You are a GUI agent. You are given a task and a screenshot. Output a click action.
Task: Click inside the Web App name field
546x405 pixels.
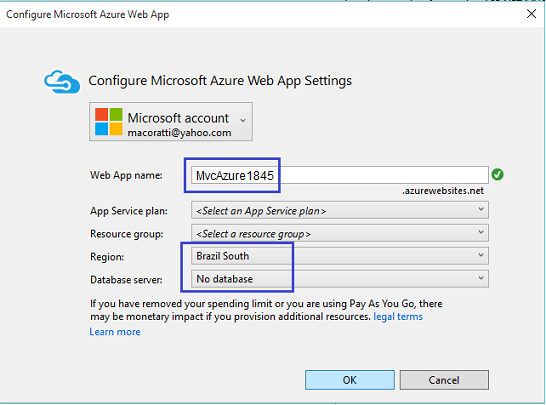pos(340,175)
